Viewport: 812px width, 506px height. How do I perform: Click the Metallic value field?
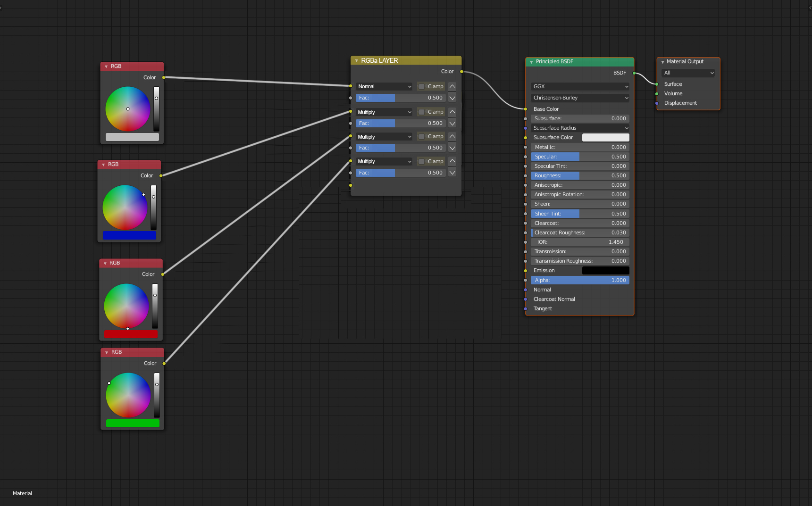point(580,148)
